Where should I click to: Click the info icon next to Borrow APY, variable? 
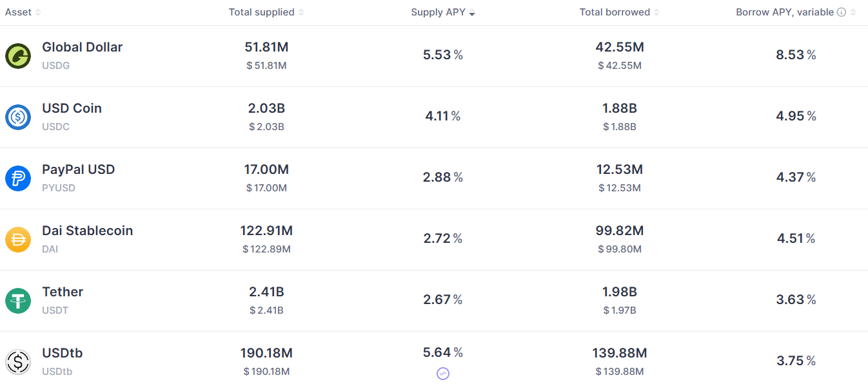coord(841,12)
